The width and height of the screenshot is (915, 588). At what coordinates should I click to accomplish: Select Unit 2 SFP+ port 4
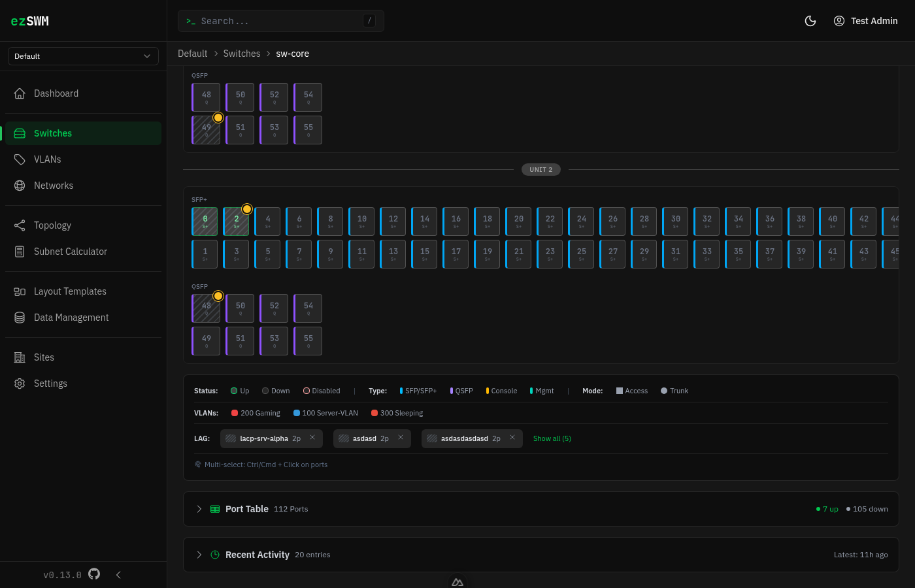[x=267, y=221]
